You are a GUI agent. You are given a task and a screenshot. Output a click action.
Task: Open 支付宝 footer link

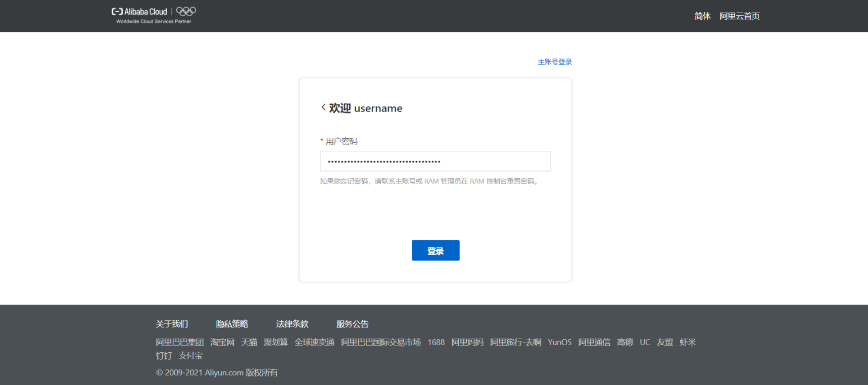point(190,356)
